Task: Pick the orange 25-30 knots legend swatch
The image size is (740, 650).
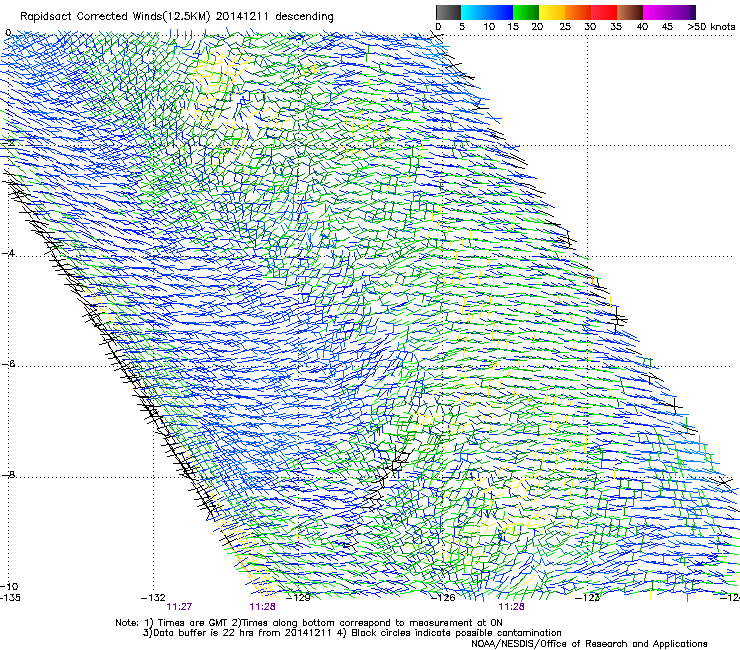Action: [578, 12]
